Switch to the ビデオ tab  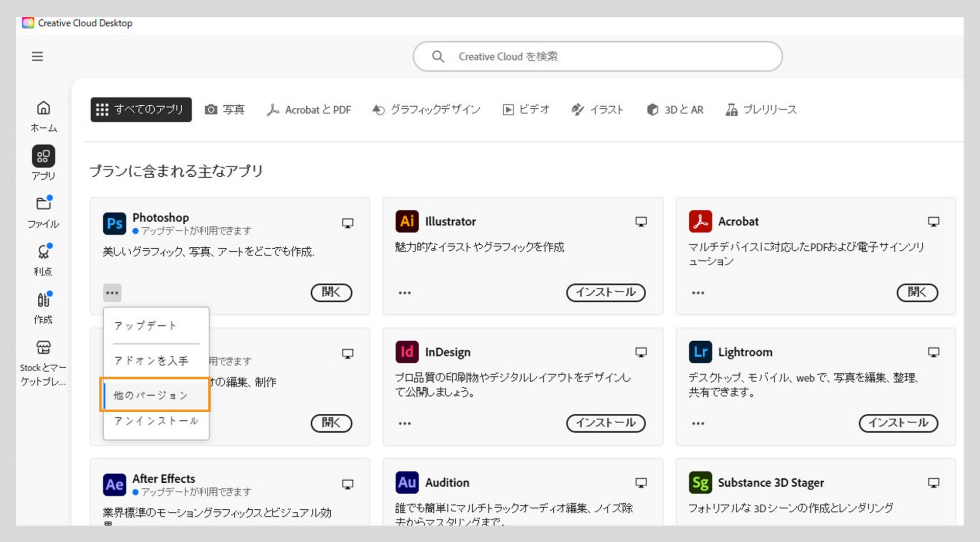[526, 109]
